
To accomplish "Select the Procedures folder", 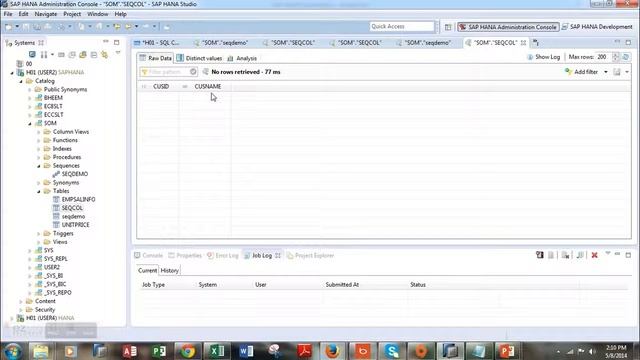I will click(x=67, y=157).
